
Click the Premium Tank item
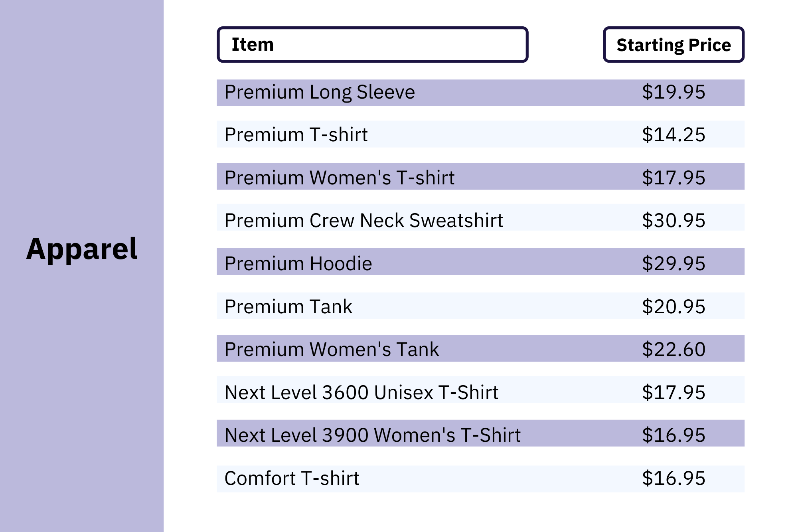(288, 307)
